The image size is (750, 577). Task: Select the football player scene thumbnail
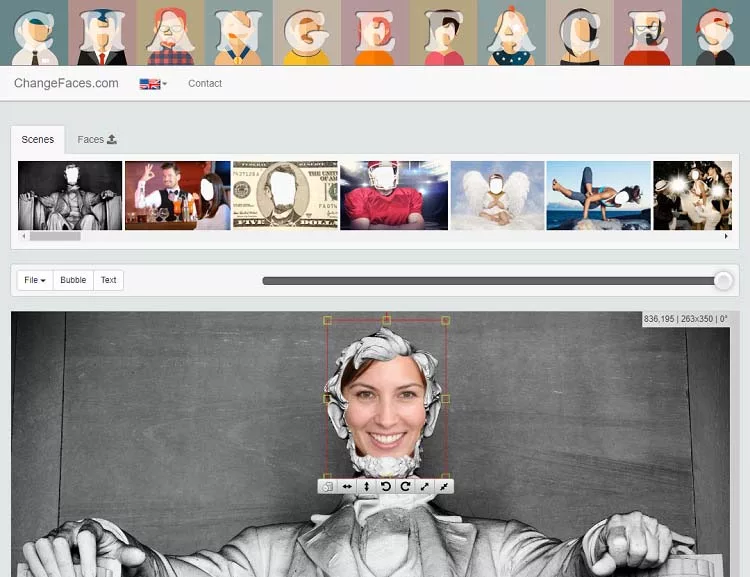tap(394, 195)
